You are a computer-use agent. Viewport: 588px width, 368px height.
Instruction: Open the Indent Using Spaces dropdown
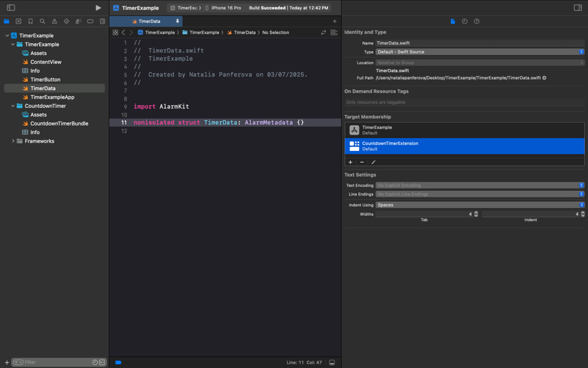(480, 205)
